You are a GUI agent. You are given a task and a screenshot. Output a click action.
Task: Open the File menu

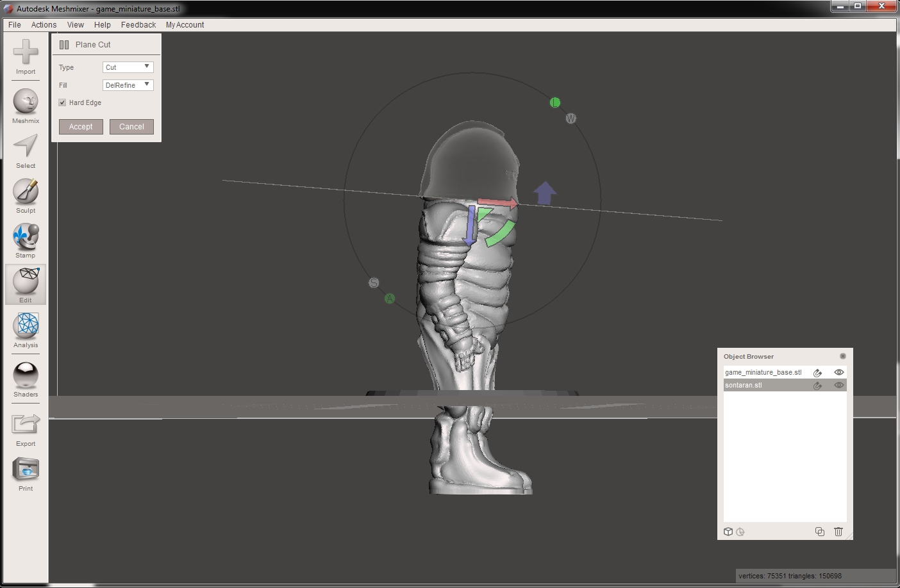tap(15, 25)
